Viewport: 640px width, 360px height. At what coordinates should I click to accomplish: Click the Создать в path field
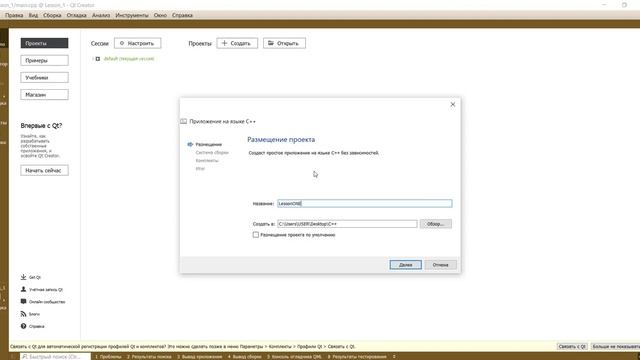tap(347, 224)
